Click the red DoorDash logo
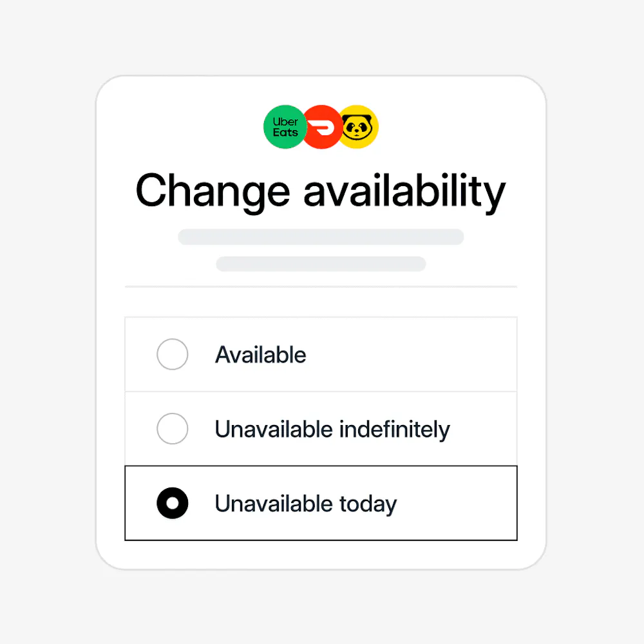644x644 pixels. [321, 127]
